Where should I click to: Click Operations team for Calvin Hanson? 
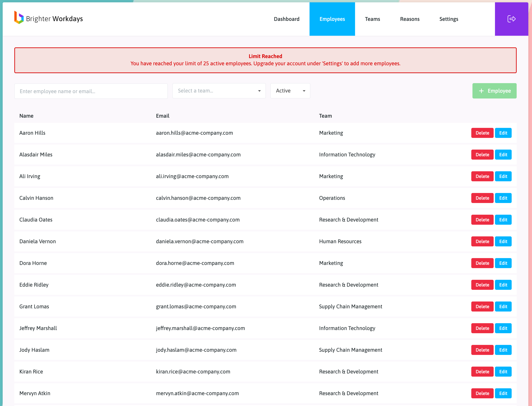click(x=332, y=198)
